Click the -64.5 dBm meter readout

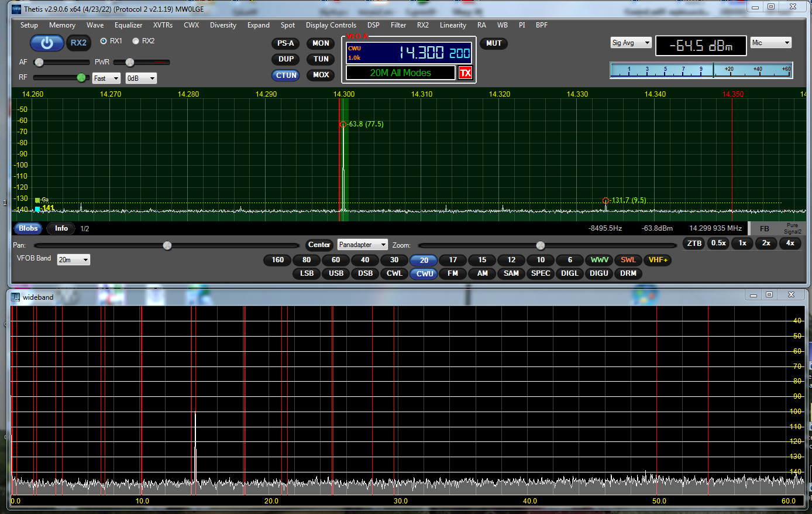click(x=701, y=46)
